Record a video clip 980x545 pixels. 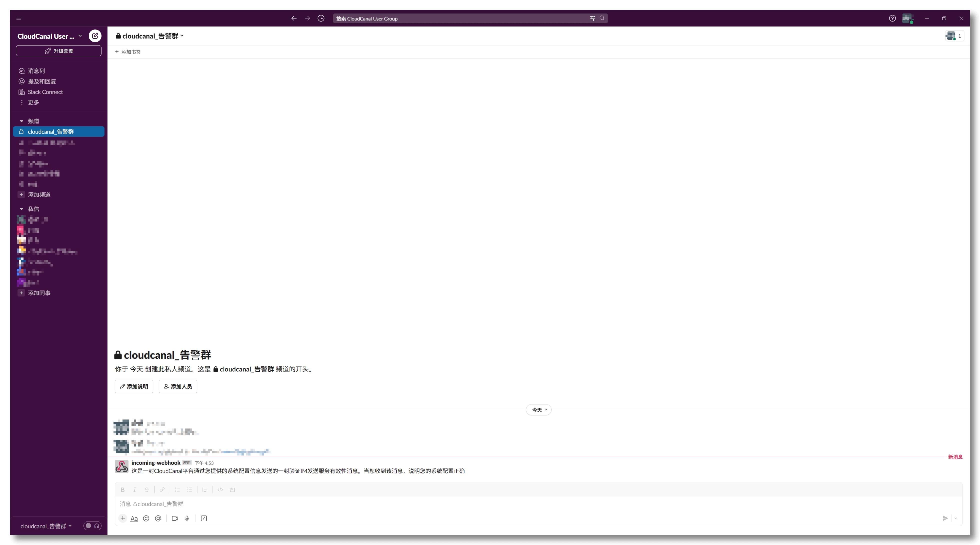point(175,518)
